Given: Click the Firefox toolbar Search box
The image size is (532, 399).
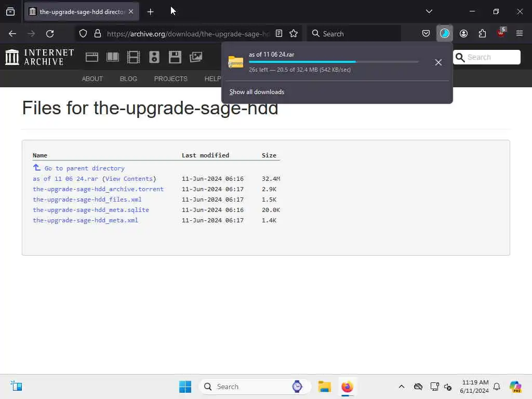Looking at the screenshot, I should tap(354, 34).
